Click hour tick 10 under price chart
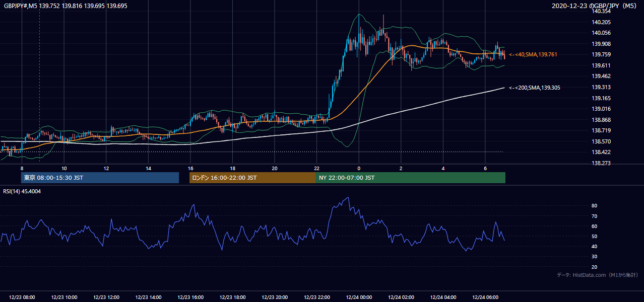This screenshot has height=302, width=644. click(64, 168)
